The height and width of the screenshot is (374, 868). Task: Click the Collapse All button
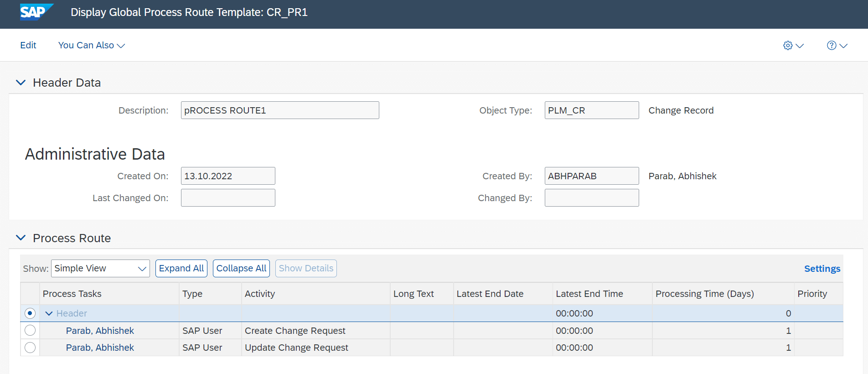(x=241, y=268)
